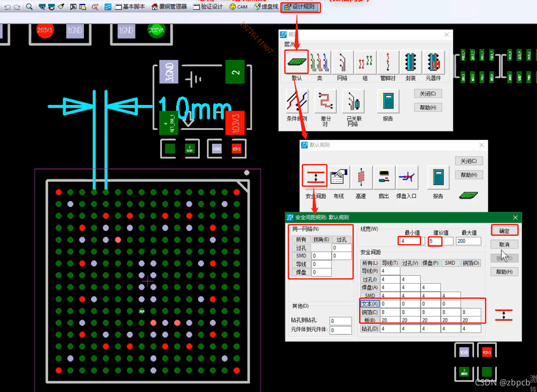Click the 布线 (routing) icon
This screenshot has height=392, width=537.
tap(338, 178)
